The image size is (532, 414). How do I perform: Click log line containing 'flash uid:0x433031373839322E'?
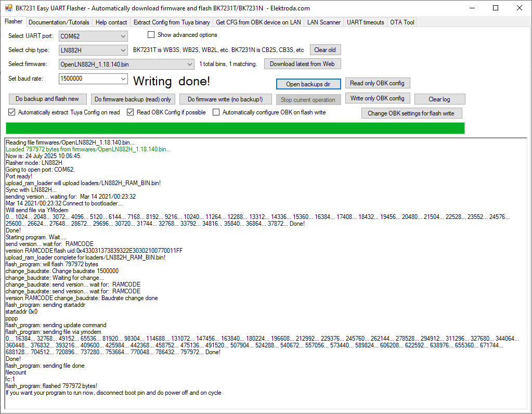click(x=94, y=251)
